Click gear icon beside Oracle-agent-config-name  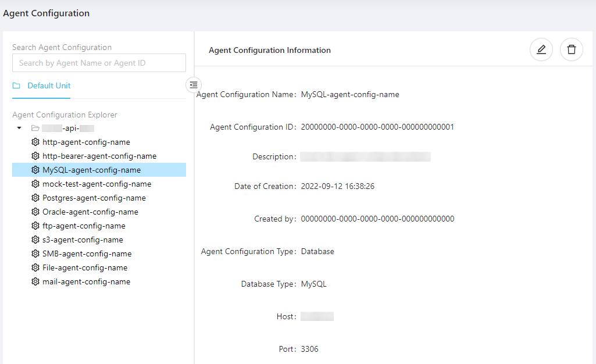coord(35,212)
